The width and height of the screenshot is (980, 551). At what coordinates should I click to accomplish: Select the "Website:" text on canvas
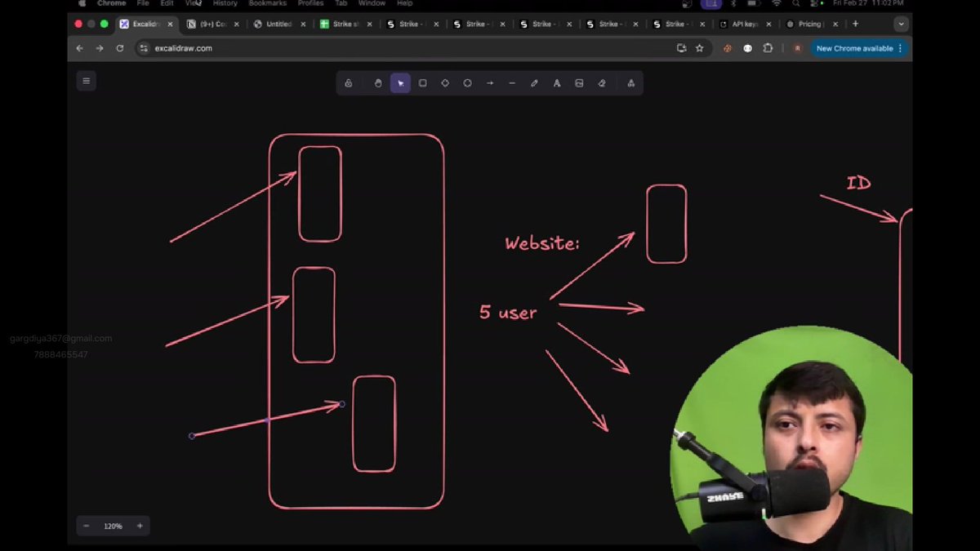(542, 242)
